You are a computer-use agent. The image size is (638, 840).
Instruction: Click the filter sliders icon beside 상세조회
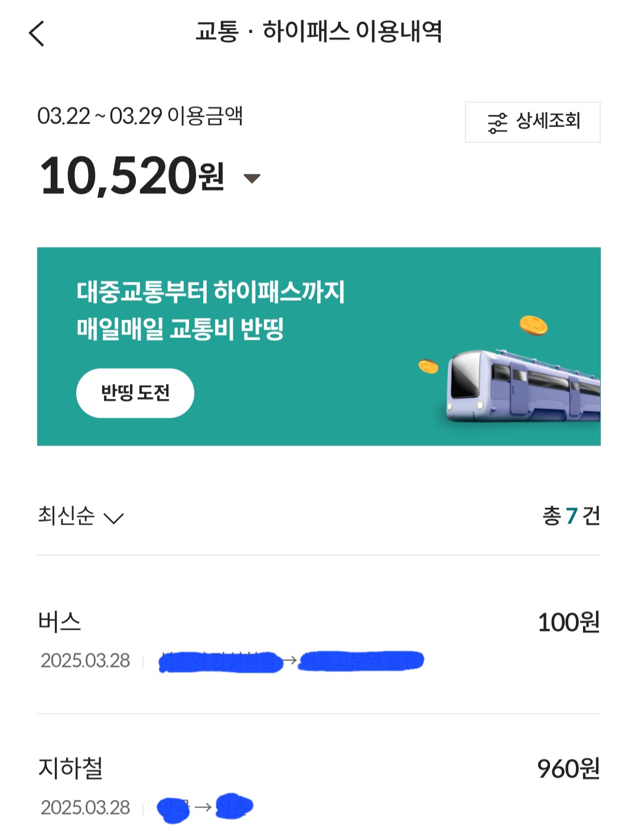click(497, 123)
